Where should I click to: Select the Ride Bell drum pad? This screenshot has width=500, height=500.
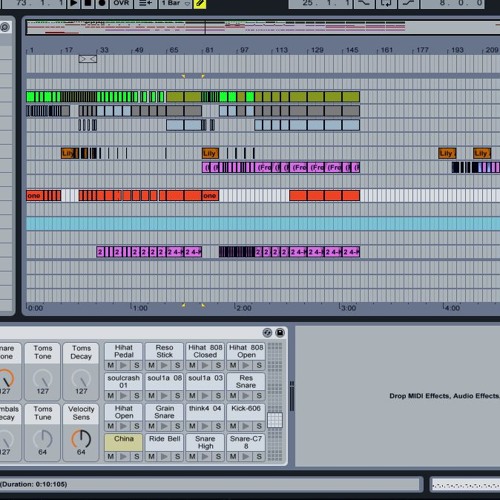(x=164, y=442)
